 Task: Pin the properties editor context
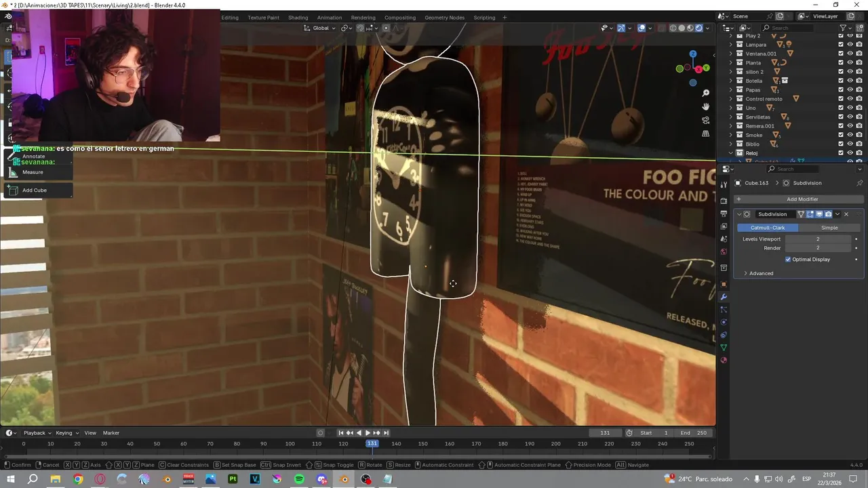click(860, 183)
